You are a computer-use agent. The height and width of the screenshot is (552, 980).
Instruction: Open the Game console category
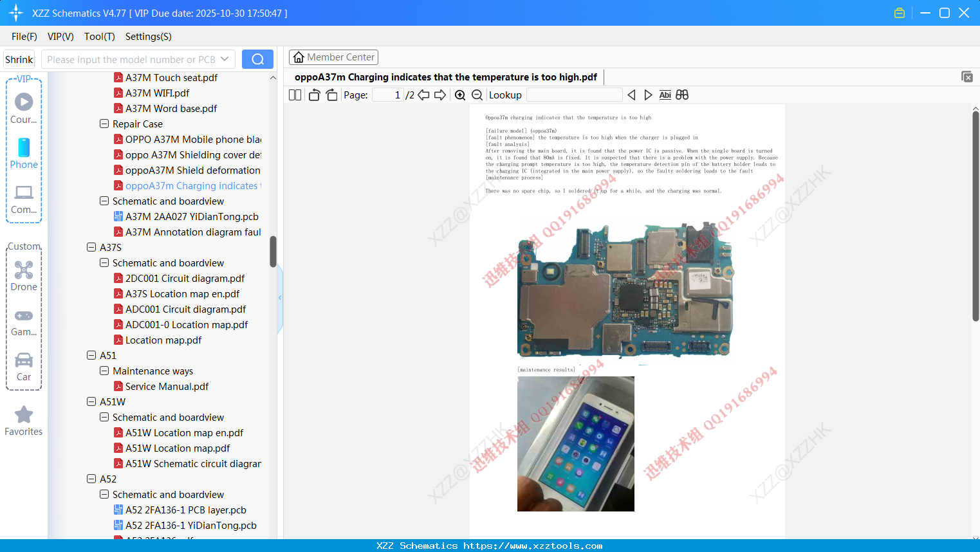click(x=24, y=322)
